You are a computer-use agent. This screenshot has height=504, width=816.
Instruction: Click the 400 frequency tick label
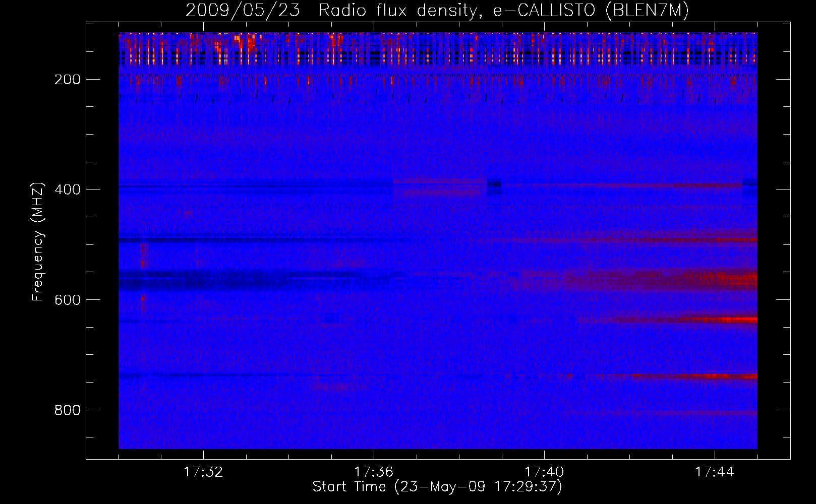(x=68, y=190)
